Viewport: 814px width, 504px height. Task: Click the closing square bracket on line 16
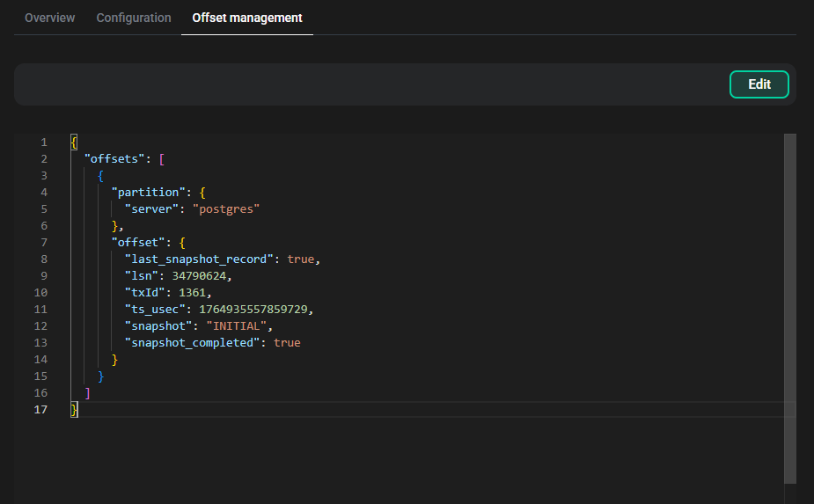[87, 392]
